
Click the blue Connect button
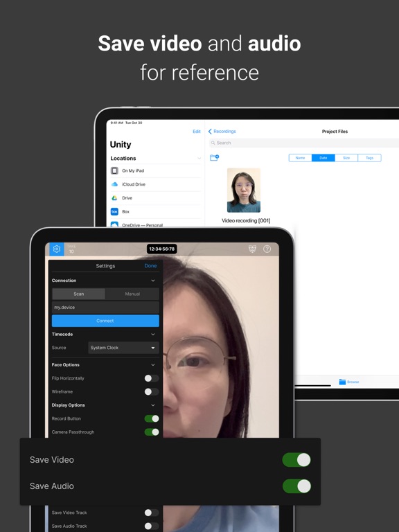105,321
